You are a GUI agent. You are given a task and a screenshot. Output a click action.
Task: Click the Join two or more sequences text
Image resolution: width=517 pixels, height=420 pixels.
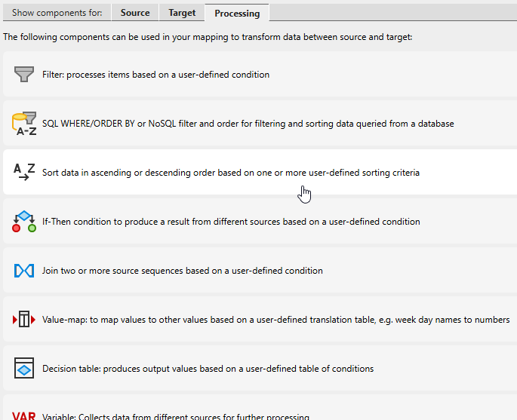click(183, 271)
